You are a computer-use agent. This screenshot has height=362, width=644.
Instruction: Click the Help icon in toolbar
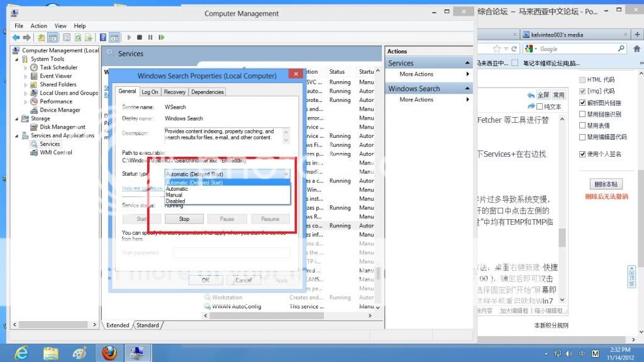coord(103,38)
